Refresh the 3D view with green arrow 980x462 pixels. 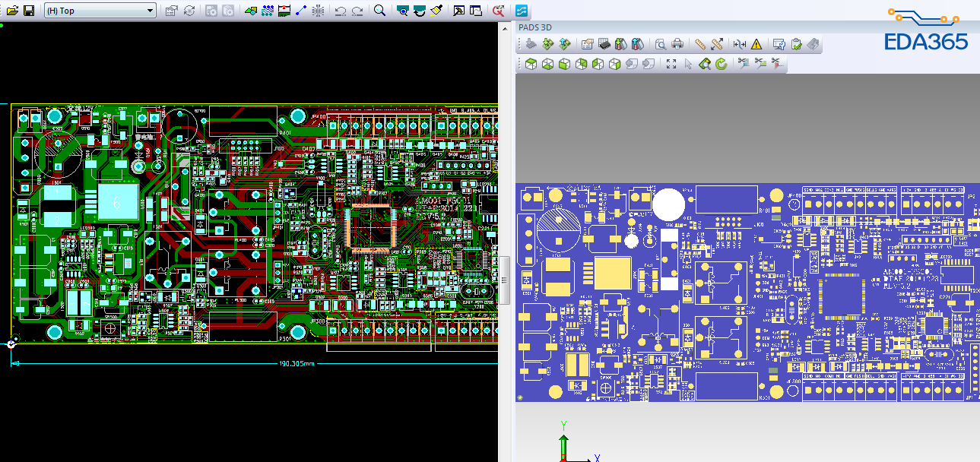click(x=721, y=64)
